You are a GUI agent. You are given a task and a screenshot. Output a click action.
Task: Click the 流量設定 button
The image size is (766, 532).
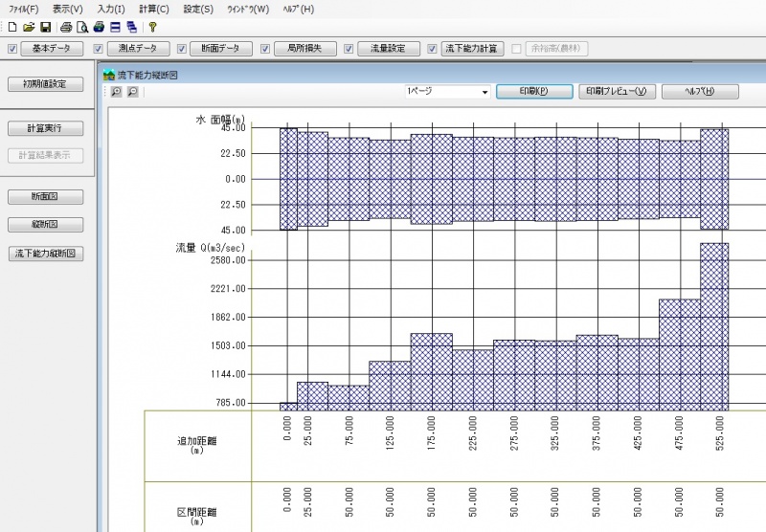tap(389, 49)
